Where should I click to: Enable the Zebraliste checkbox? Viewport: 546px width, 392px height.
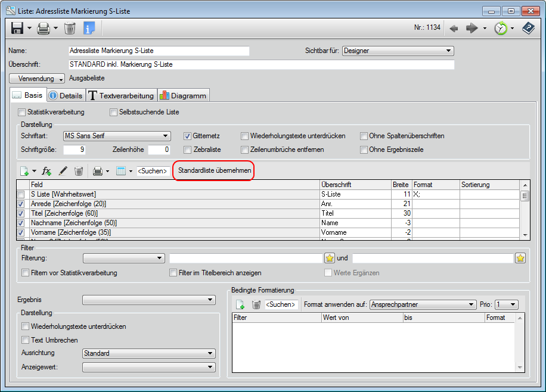pyautogui.click(x=188, y=150)
